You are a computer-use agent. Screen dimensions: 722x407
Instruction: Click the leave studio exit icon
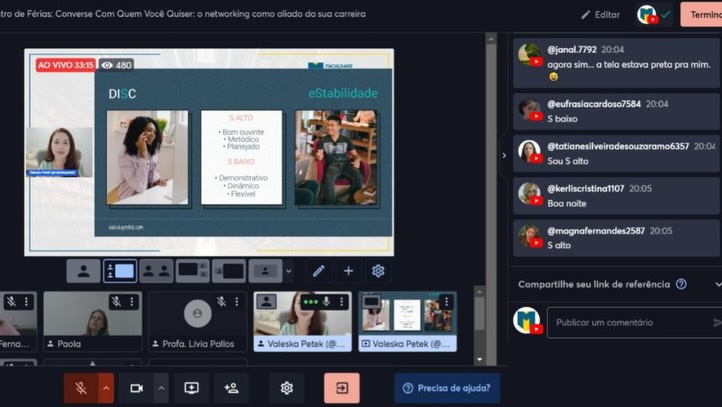click(341, 388)
